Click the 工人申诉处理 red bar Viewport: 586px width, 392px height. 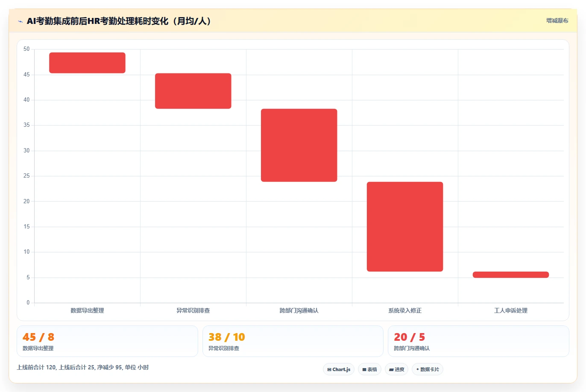(x=511, y=275)
